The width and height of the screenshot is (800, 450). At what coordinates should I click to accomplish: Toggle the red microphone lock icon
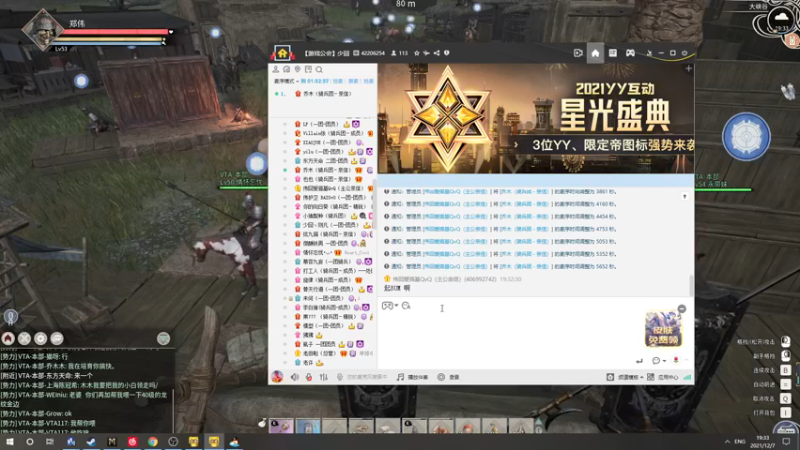pos(309,377)
